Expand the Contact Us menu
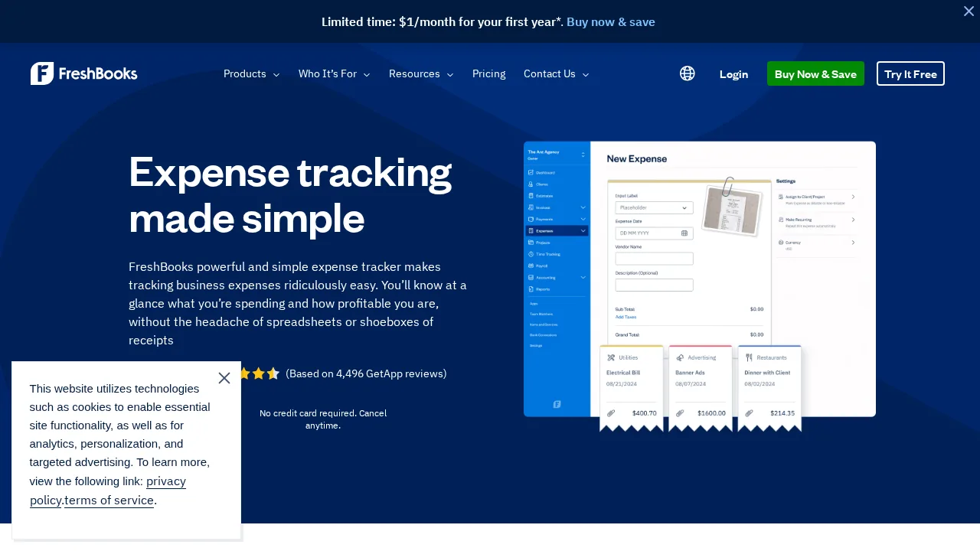This screenshot has width=980, height=551. pos(556,73)
